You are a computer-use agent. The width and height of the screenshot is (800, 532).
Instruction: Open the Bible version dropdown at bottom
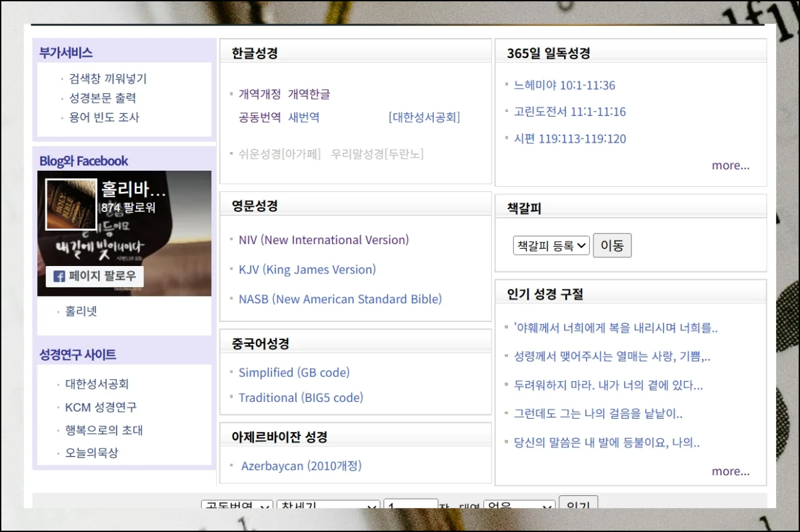coord(237,505)
